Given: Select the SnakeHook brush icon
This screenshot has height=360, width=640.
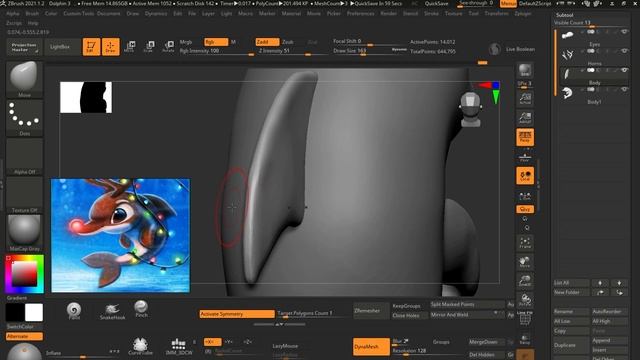Looking at the screenshot, I should point(112,311).
